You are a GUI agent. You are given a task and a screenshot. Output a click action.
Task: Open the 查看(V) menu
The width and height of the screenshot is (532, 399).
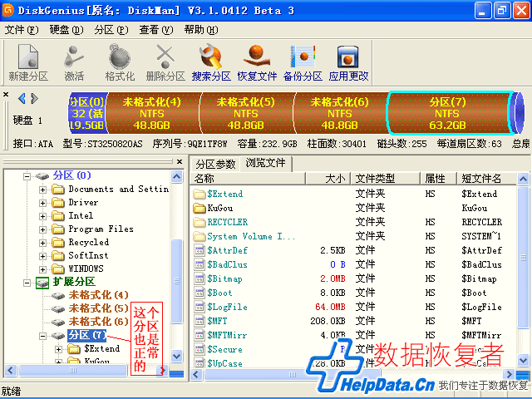click(x=156, y=30)
